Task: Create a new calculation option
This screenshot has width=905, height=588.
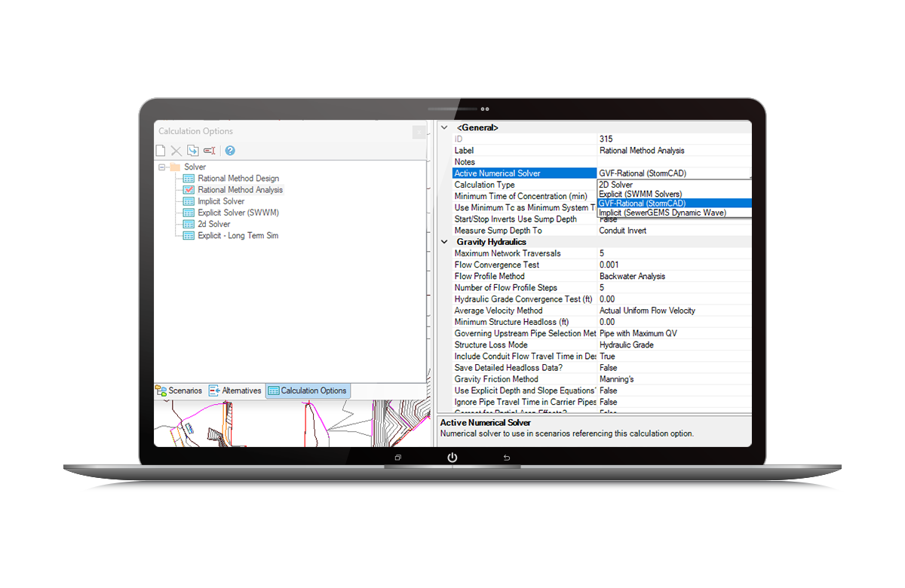Action: (160, 150)
